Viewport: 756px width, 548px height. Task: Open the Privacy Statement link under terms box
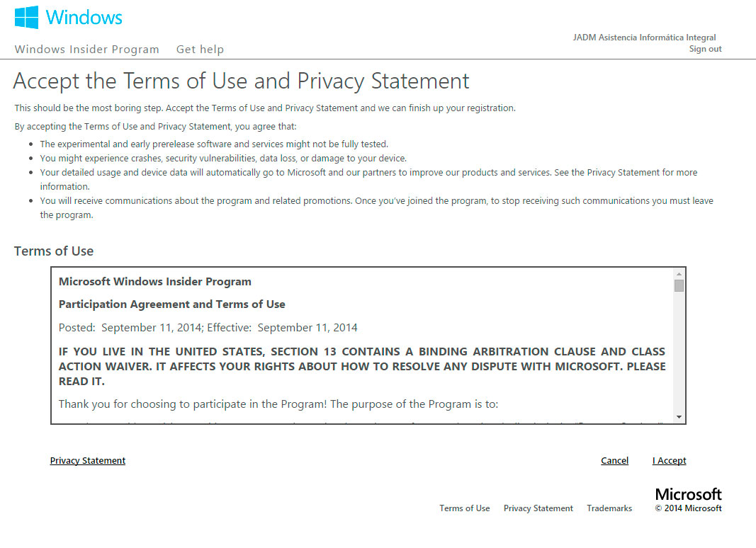(x=88, y=461)
